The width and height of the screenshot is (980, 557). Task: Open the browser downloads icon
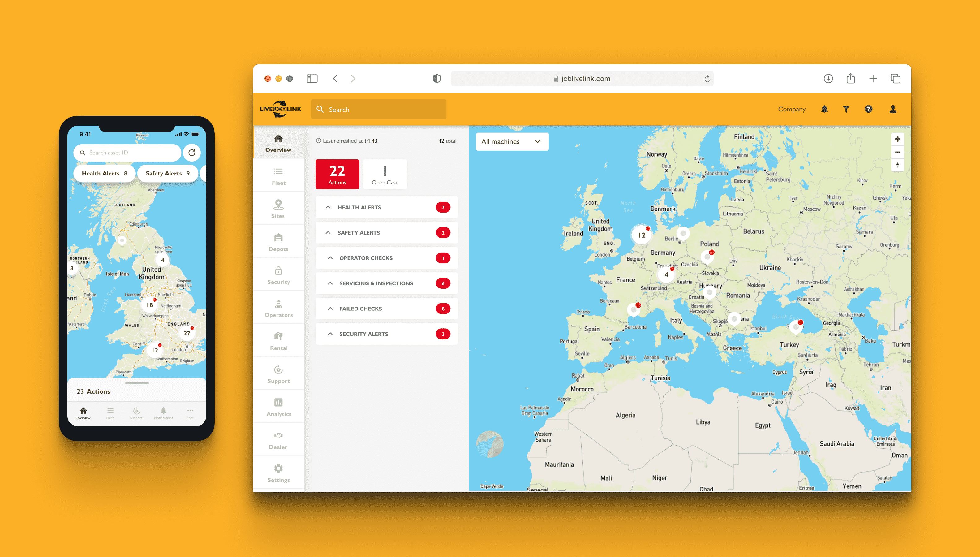coord(828,79)
